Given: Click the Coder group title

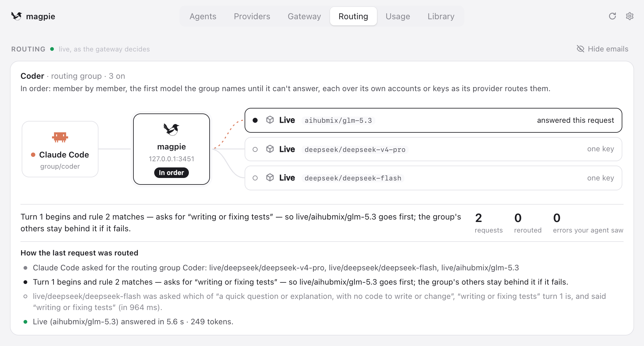Looking at the screenshot, I should [x=32, y=76].
